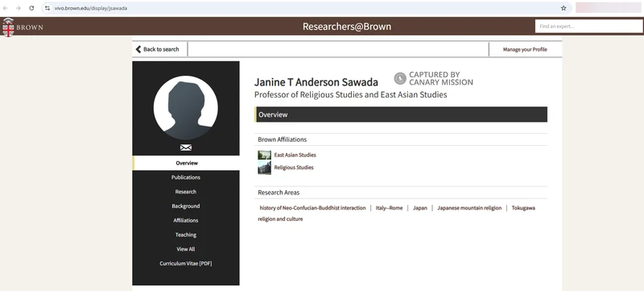644x291 pixels.
Task: Switch to the Research section
Action: [186, 192]
